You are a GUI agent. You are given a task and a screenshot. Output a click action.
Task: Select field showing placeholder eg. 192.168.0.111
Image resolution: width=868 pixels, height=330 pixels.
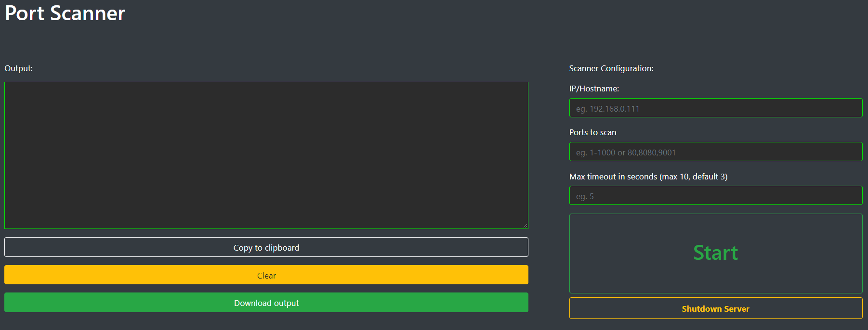(x=716, y=108)
